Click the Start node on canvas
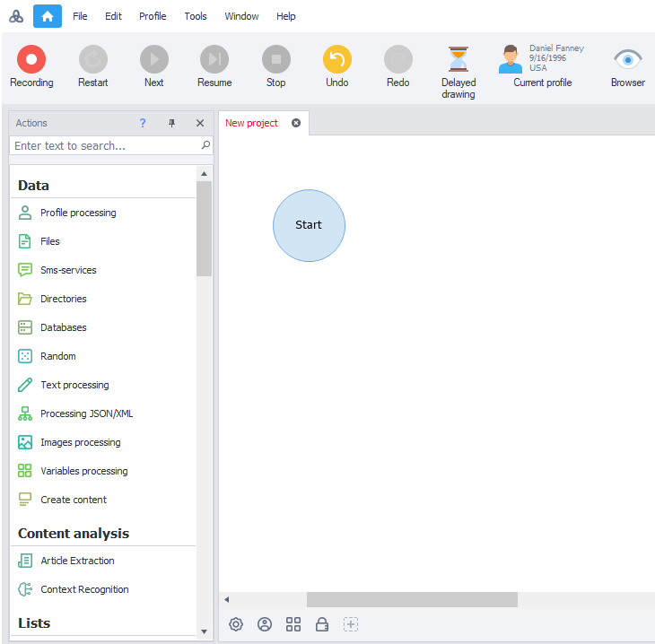This screenshot has height=644, width=655. click(309, 225)
